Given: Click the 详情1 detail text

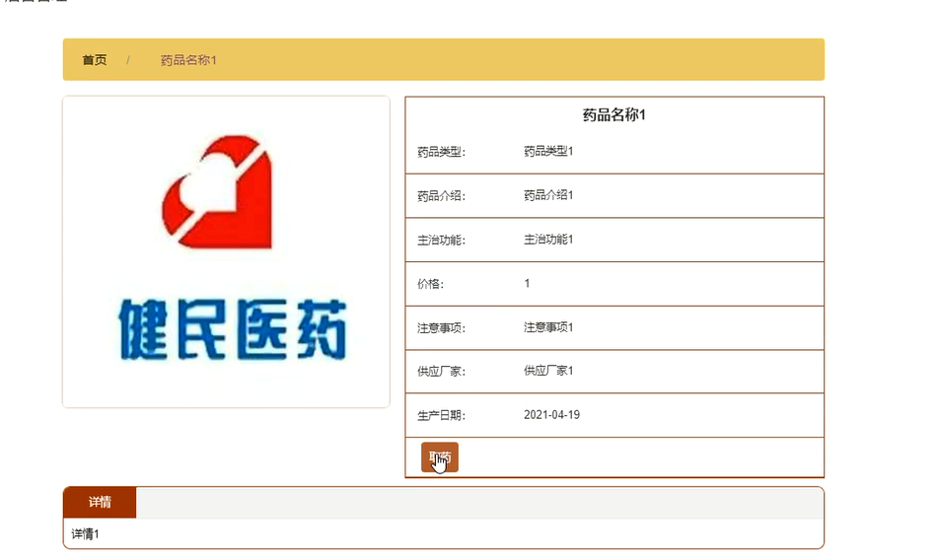Looking at the screenshot, I should (x=86, y=534).
